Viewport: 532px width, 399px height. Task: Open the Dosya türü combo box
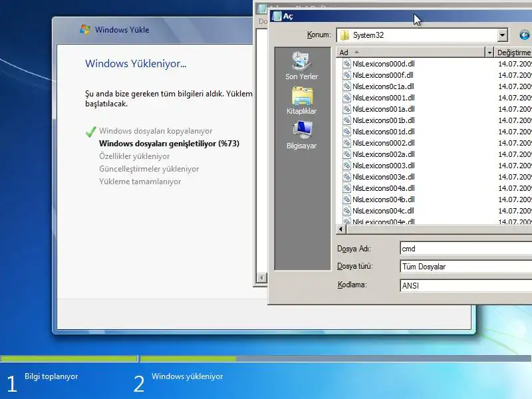(x=466, y=267)
